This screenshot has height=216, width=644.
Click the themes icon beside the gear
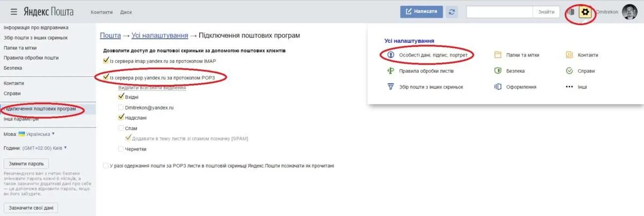572,11
